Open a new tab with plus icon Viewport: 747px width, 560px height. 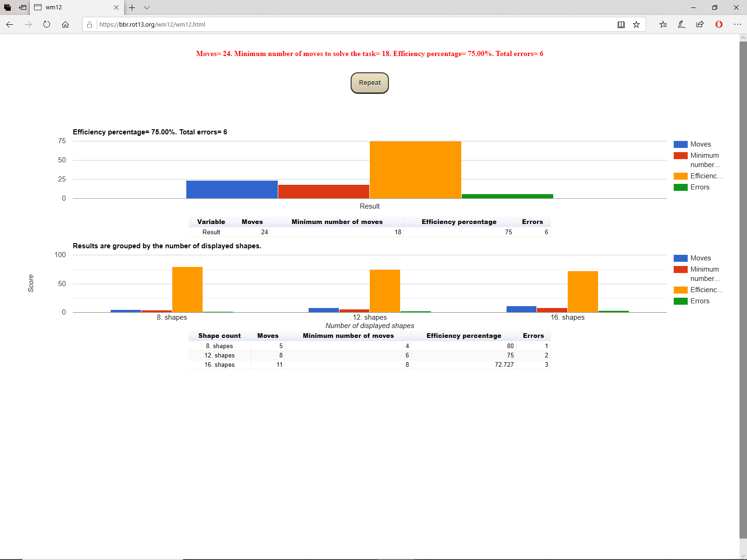pyautogui.click(x=132, y=7)
